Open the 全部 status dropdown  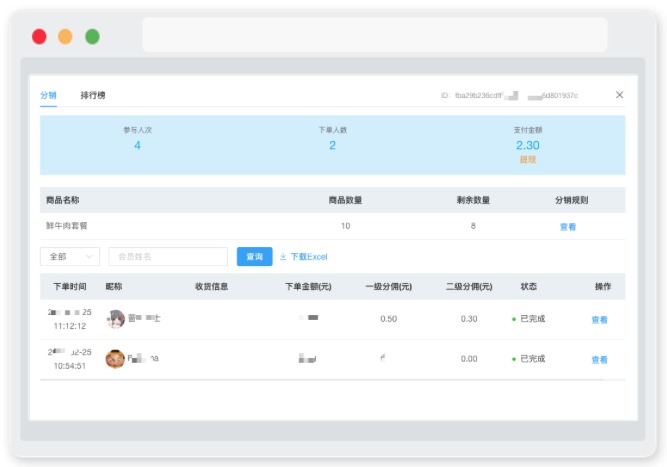tap(70, 256)
